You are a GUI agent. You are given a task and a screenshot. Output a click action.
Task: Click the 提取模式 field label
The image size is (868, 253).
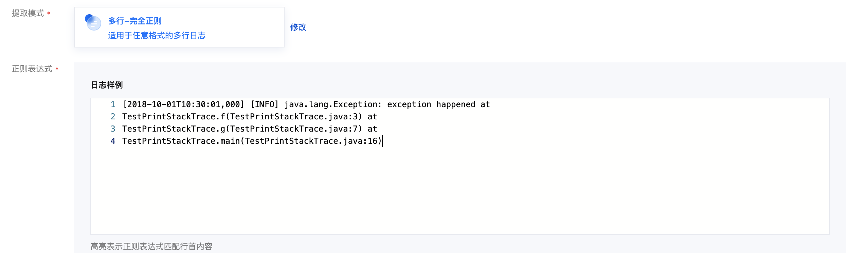tap(28, 13)
